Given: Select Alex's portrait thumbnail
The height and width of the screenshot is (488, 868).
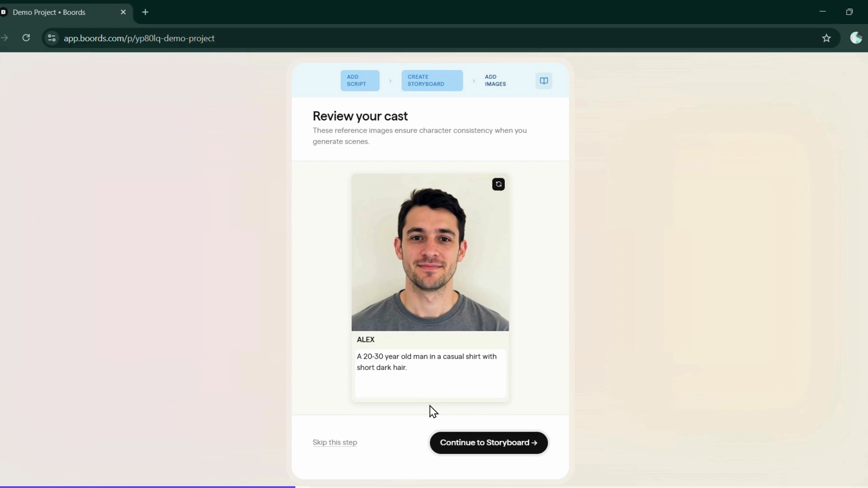Looking at the screenshot, I should pyautogui.click(x=430, y=252).
